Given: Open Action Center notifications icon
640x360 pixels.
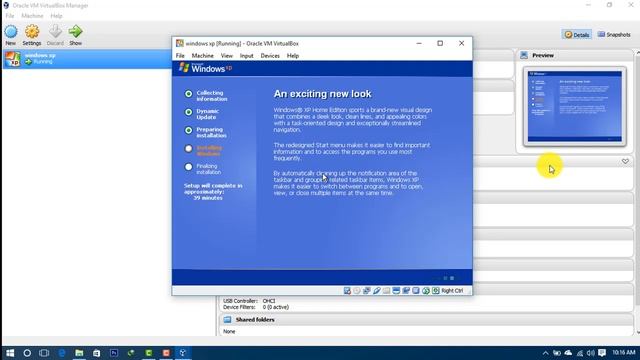Looking at the screenshot, I should pyautogui.click(x=602, y=353).
